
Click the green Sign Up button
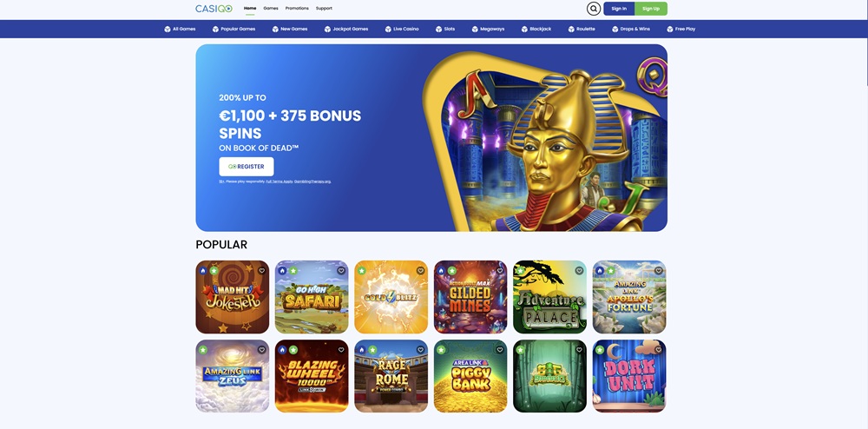pyautogui.click(x=651, y=9)
